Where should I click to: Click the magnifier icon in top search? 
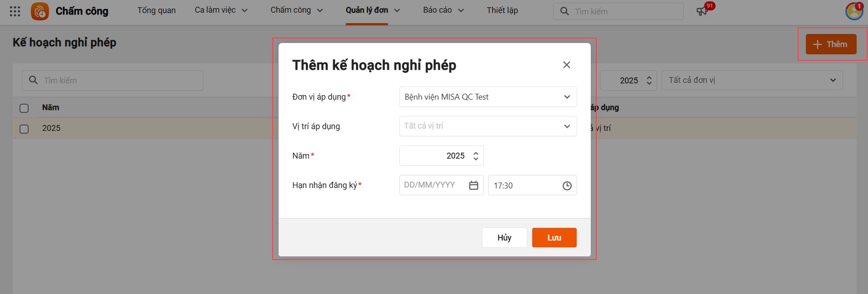point(564,11)
